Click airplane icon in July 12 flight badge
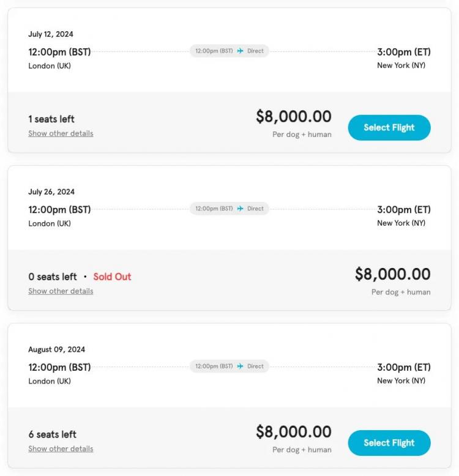This screenshot has height=476, width=459. [240, 51]
